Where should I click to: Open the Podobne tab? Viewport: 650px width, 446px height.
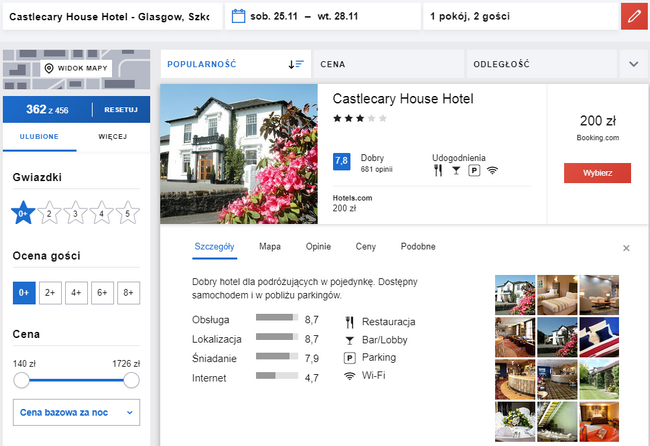(x=418, y=247)
